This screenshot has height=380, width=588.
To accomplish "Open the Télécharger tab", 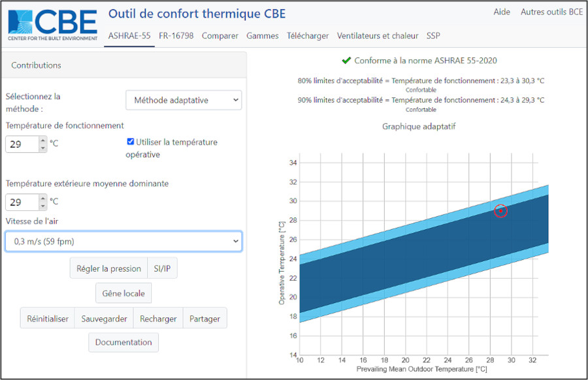I will pyautogui.click(x=308, y=36).
